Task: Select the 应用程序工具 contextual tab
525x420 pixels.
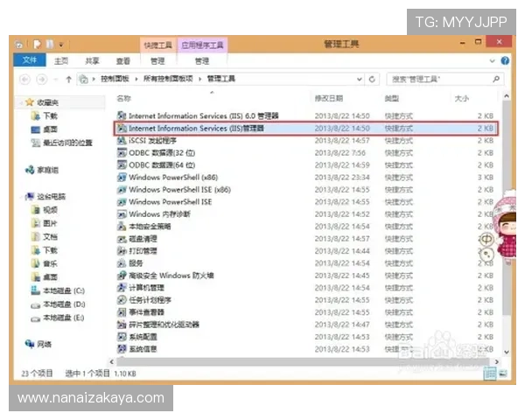Action: click(202, 45)
